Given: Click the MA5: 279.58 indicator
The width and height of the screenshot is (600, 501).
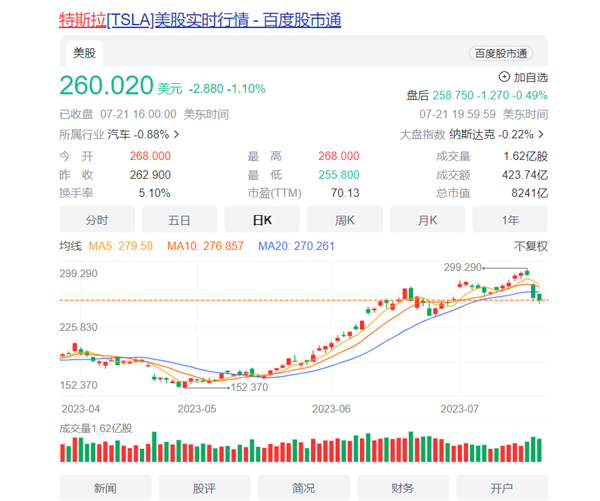Looking at the screenshot, I should 121,246.
